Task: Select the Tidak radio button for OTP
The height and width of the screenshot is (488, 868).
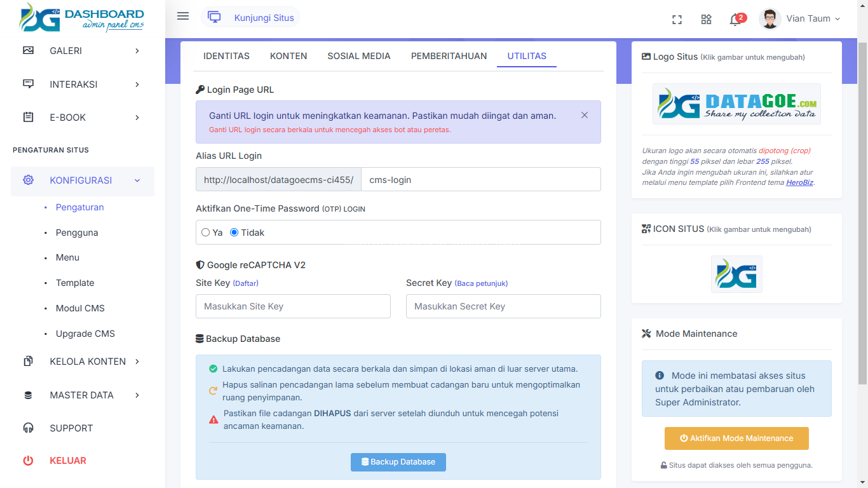Action: [x=234, y=233]
